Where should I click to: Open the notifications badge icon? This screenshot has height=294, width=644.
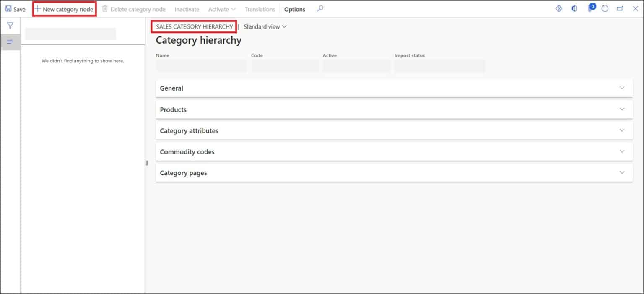(591, 8)
